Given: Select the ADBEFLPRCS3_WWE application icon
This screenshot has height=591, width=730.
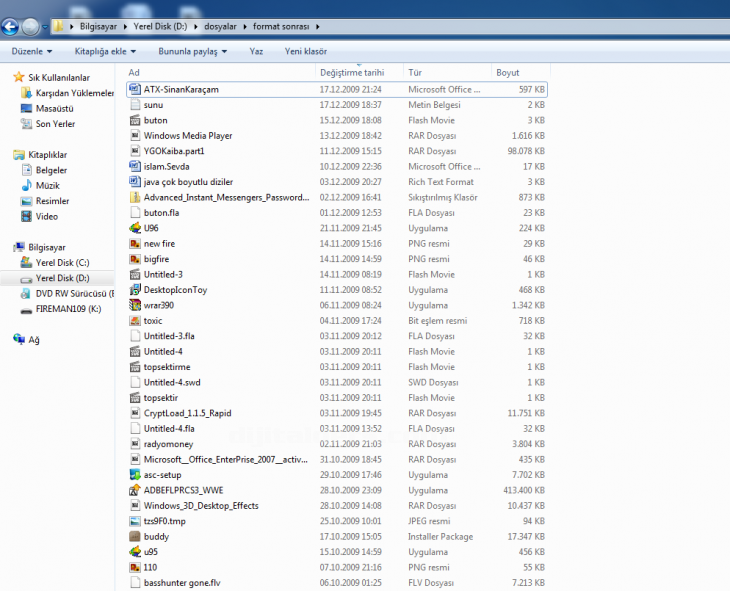Looking at the screenshot, I should (x=135, y=490).
